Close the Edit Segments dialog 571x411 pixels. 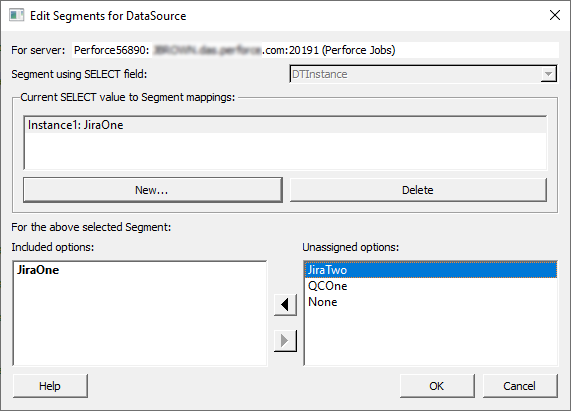click(555, 15)
